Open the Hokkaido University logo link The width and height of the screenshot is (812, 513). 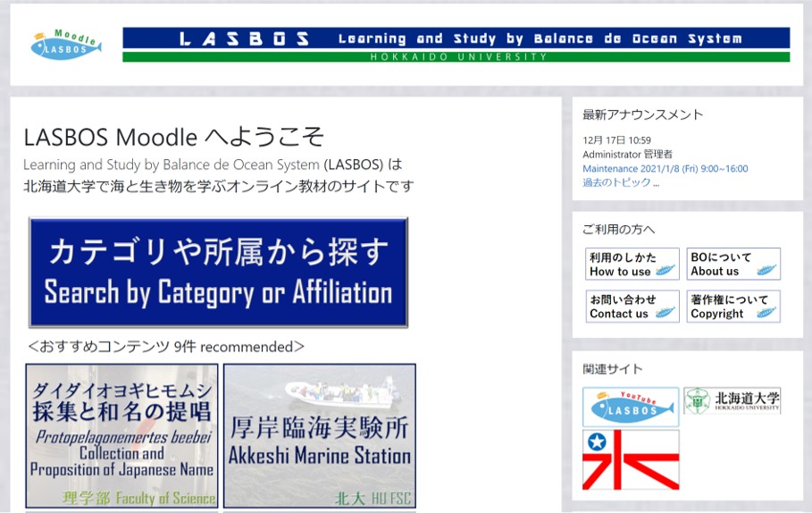732,400
